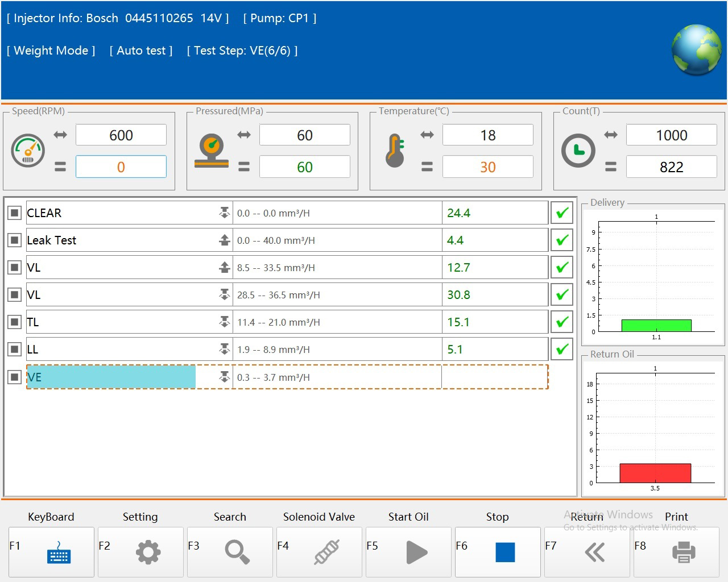Click the speedometer gauge icon
The height and width of the screenshot is (582, 728).
[x=28, y=151]
